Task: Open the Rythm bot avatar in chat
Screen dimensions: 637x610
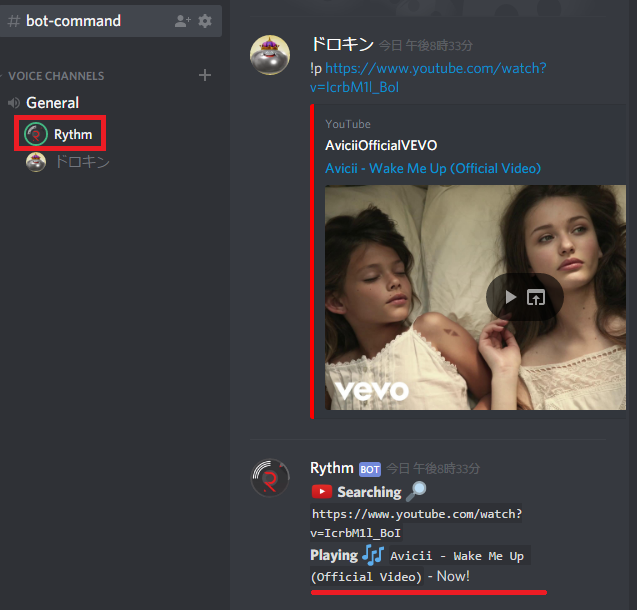Action: (x=270, y=478)
